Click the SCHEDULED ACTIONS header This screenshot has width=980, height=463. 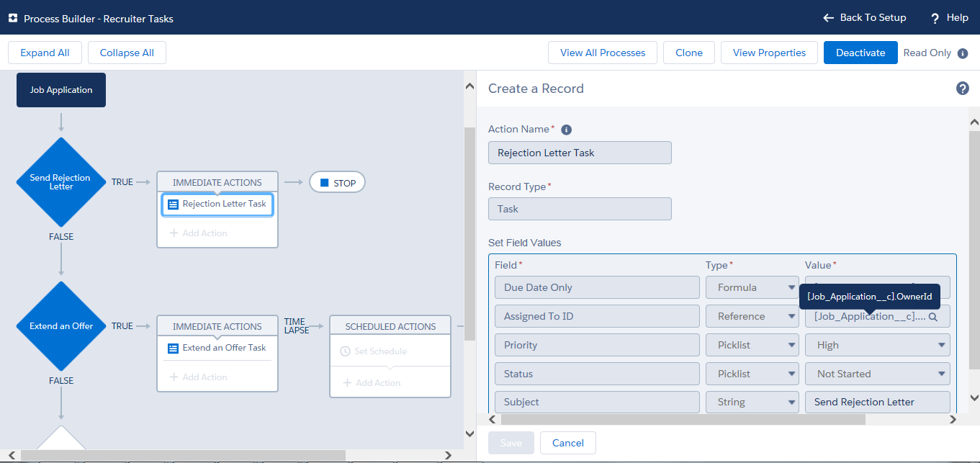pyautogui.click(x=390, y=326)
